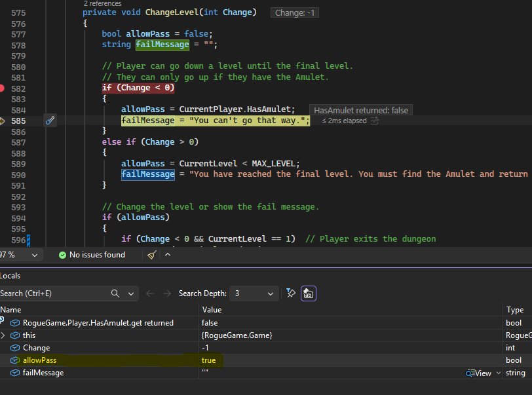Click the 'Change: -1' inline data tip

[x=295, y=13]
